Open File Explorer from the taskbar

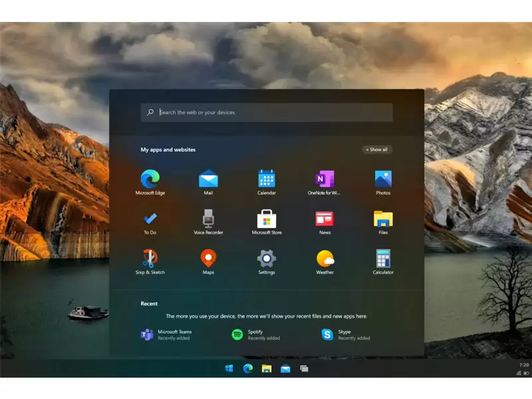pos(267,368)
